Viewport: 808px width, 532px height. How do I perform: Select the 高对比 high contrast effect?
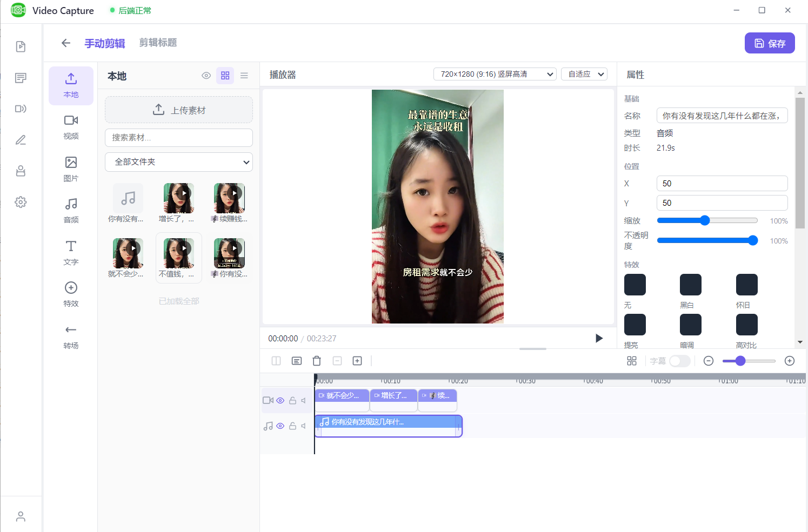pyautogui.click(x=747, y=325)
